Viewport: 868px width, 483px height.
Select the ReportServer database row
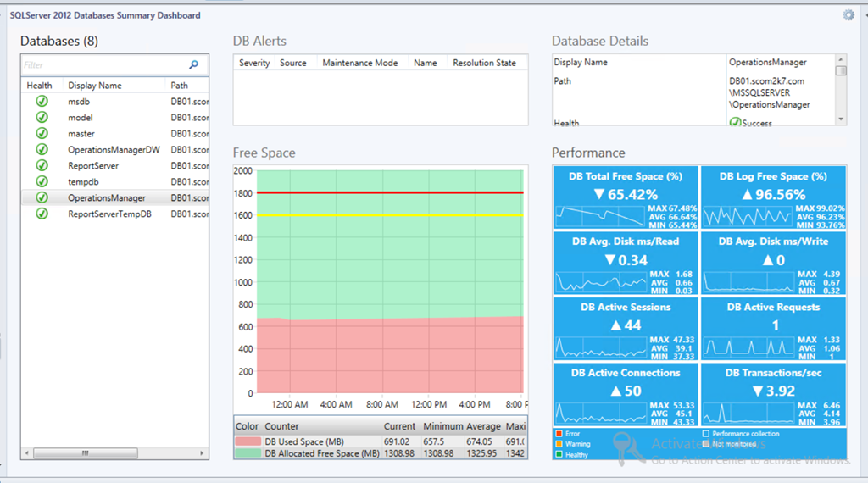[x=115, y=165]
